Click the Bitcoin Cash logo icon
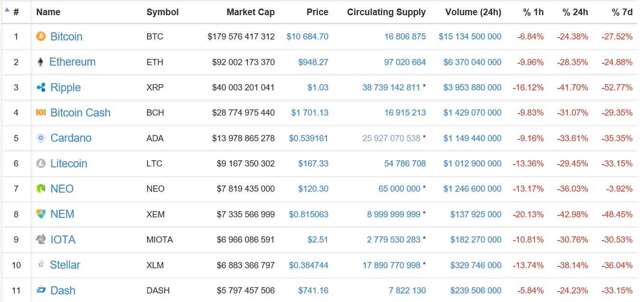This screenshot has width=644, height=302. (x=41, y=112)
